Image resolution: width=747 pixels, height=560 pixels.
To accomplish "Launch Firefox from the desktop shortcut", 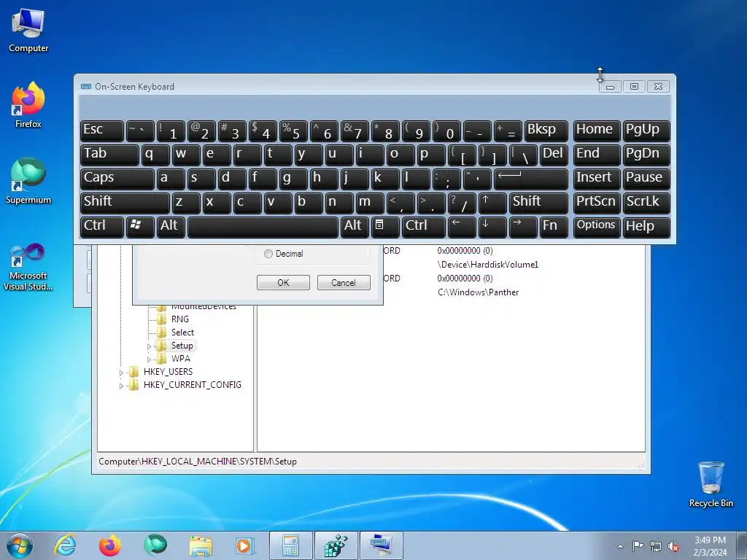I will (x=28, y=105).
